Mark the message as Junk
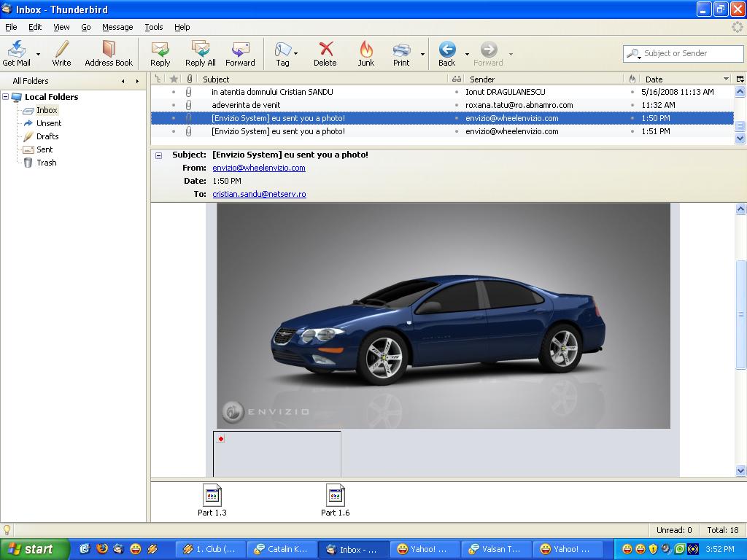 point(365,52)
